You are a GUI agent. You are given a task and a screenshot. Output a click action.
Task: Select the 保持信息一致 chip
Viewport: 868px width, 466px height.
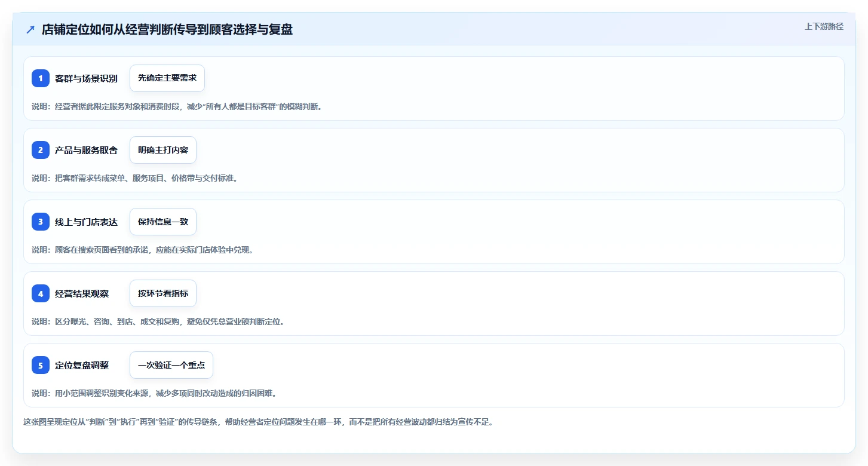click(163, 222)
